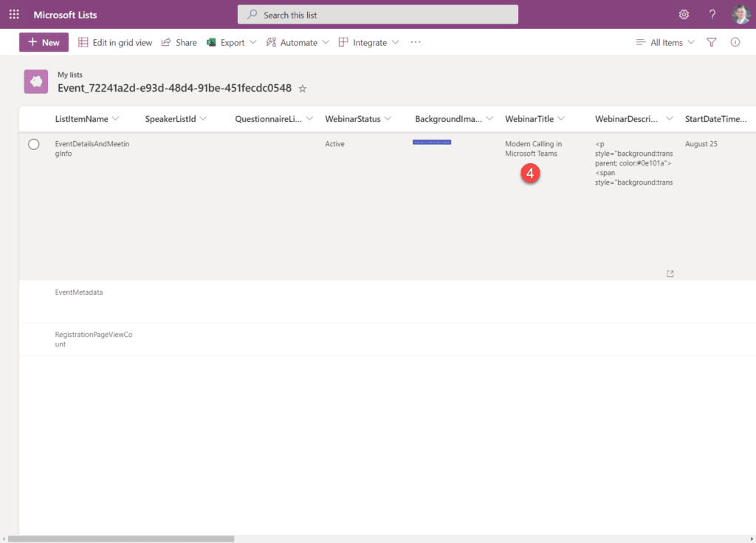Screen dimensions: 756x543
Task: Open the Export menu
Action: coord(231,42)
